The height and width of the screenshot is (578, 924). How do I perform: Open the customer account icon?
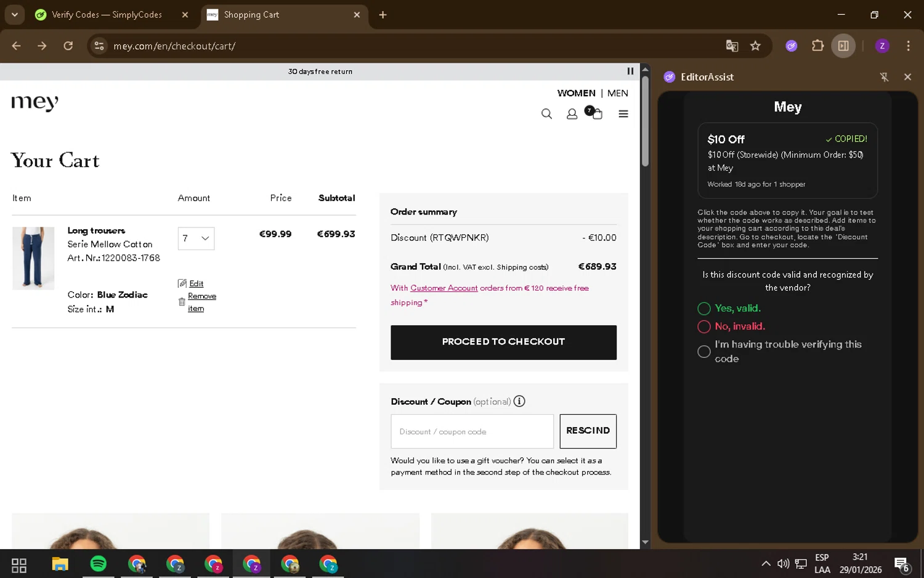[572, 114]
